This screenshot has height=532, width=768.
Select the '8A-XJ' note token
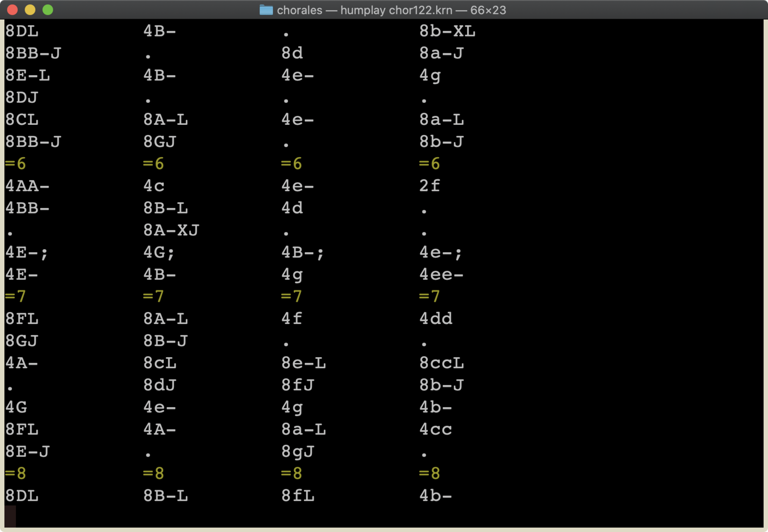click(x=171, y=230)
